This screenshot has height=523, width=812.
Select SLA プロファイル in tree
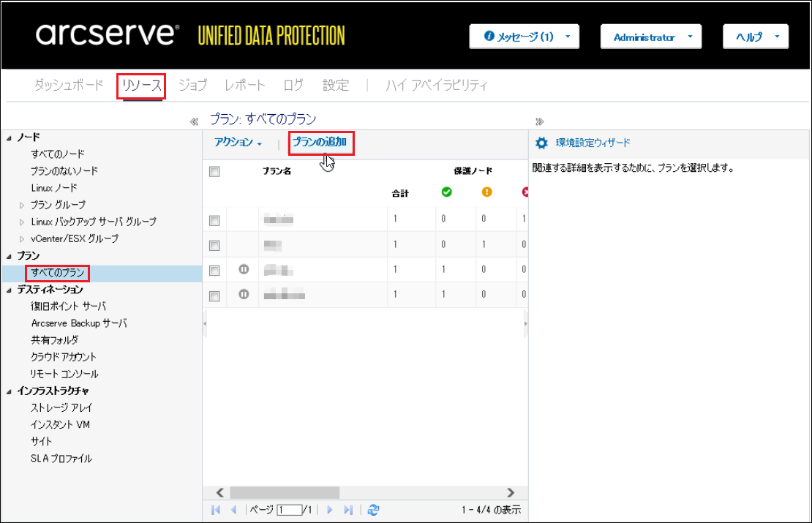pyautogui.click(x=61, y=459)
